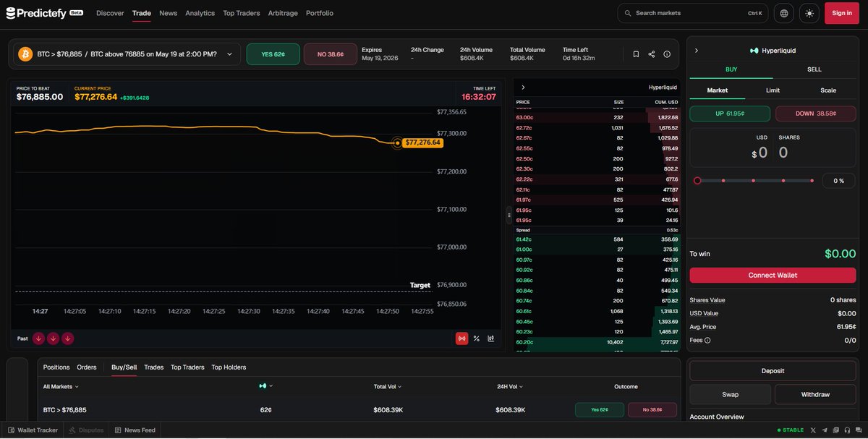Click the Swap button
This screenshot has height=439, width=868.
pyautogui.click(x=730, y=394)
